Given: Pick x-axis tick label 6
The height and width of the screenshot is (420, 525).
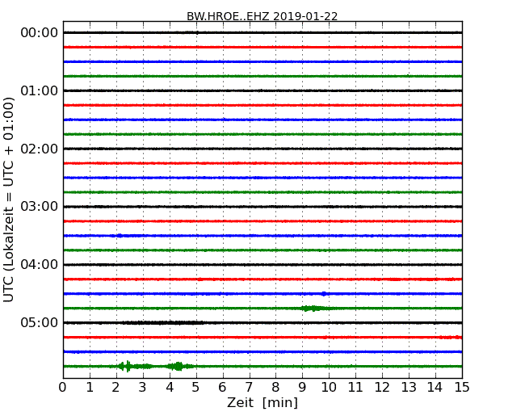Looking at the screenshot, I should (223, 388).
